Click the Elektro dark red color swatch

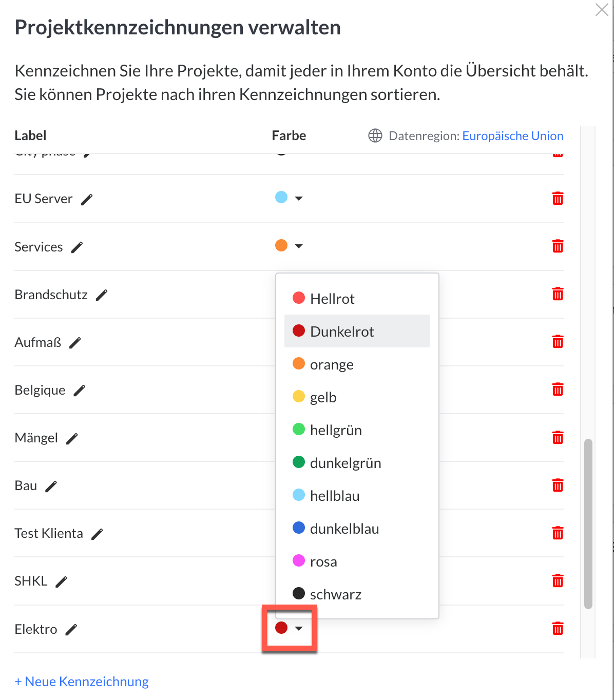click(281, 628)
